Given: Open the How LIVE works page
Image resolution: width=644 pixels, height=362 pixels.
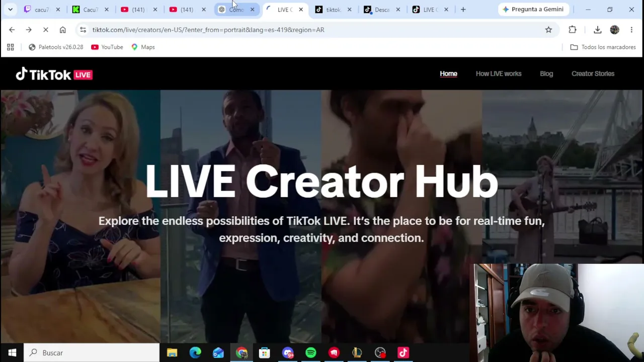Looking at the screenshot, I should click(x=499, y=73).
